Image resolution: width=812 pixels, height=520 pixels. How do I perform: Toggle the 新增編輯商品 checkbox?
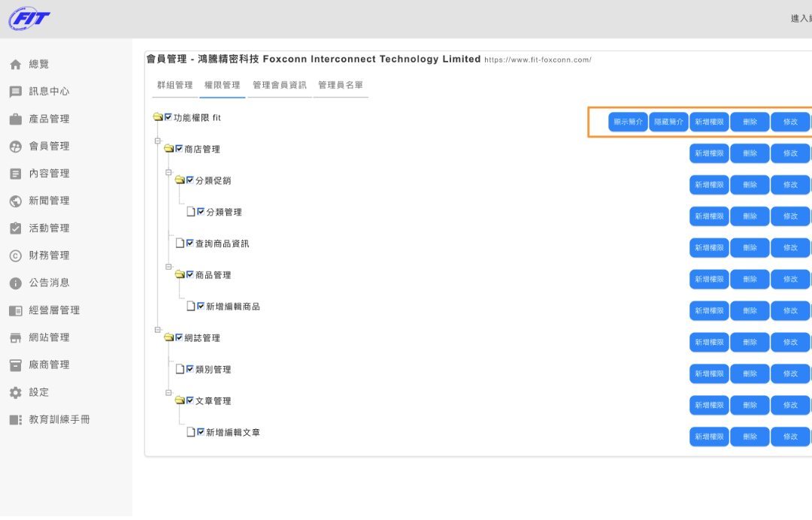(x=201, y=307)
